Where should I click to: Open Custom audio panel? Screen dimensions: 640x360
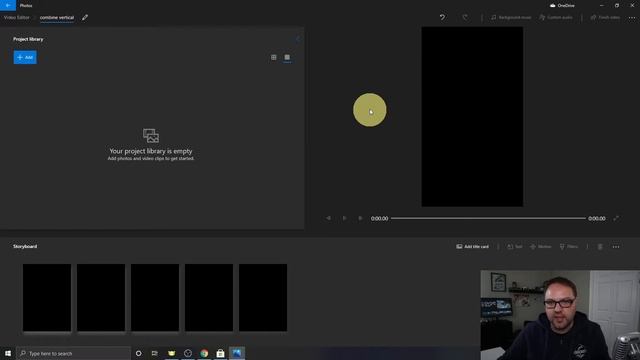[556, 18]
